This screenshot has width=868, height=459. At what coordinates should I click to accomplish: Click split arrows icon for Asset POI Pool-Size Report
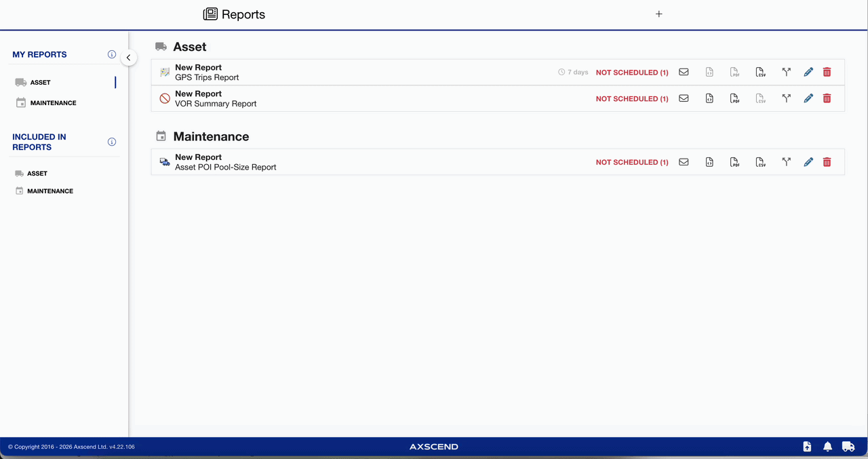786,162
